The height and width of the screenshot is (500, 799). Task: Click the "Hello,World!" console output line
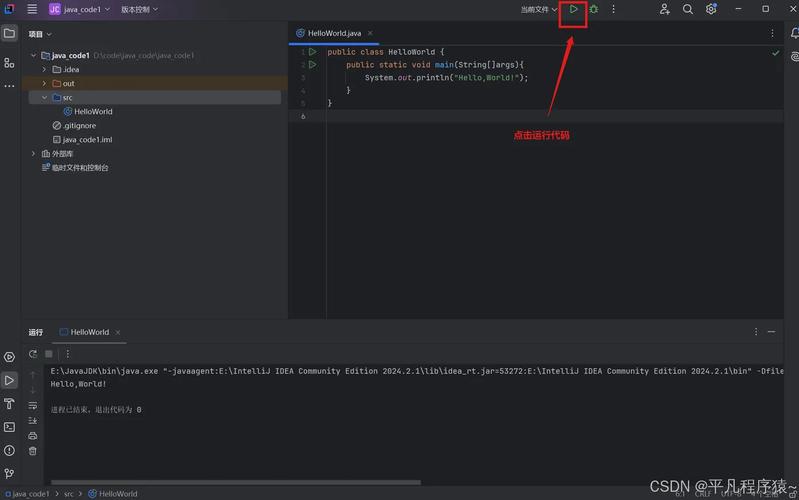[x=78, y=384]
